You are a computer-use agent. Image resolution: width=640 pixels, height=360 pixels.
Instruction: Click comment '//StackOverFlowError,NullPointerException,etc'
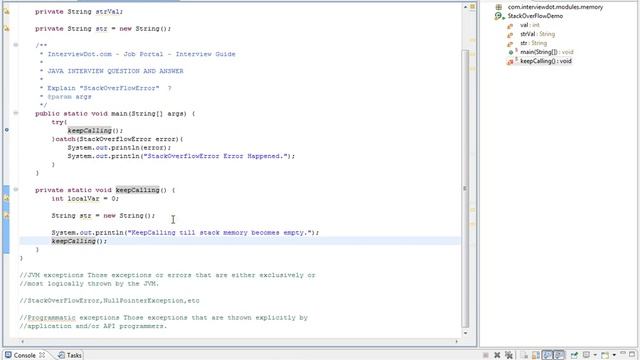[x=109, y=301]
